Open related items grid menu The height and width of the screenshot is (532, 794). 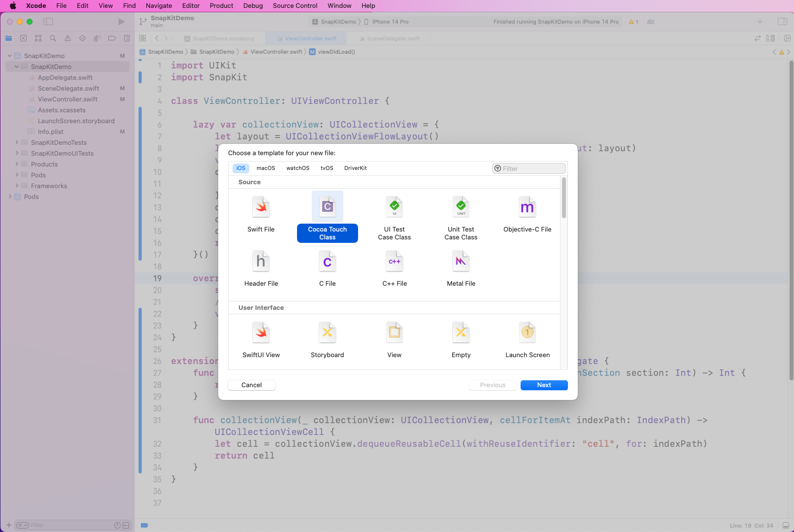tap(143, 38)
